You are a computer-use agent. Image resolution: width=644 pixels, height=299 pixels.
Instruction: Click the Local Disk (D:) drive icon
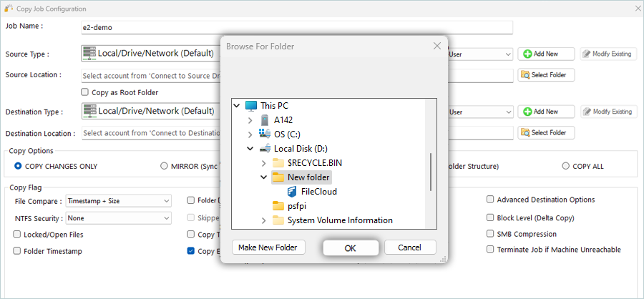click(265, 148)
